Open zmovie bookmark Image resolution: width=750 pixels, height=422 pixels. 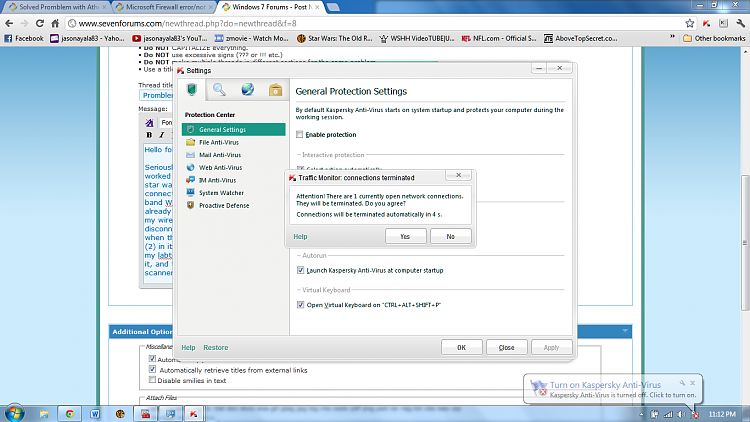252,38
